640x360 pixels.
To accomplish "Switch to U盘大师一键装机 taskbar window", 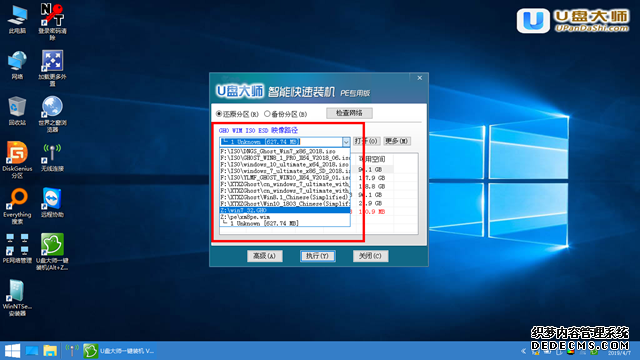I will [119, 351].
